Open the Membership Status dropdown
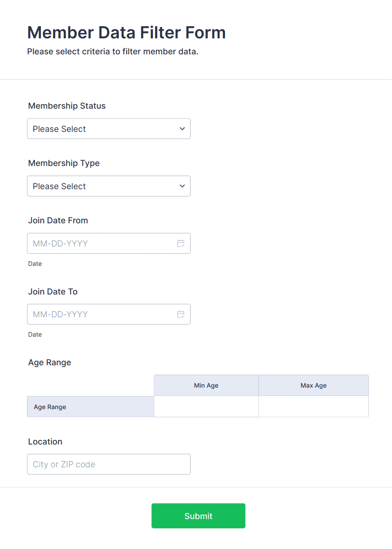 tap(109, 129)
